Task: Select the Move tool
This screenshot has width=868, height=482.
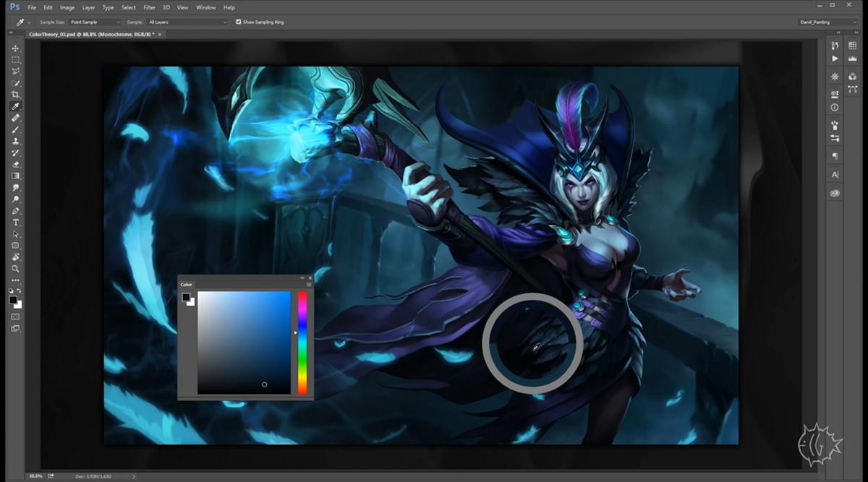Action: point(15,48)
